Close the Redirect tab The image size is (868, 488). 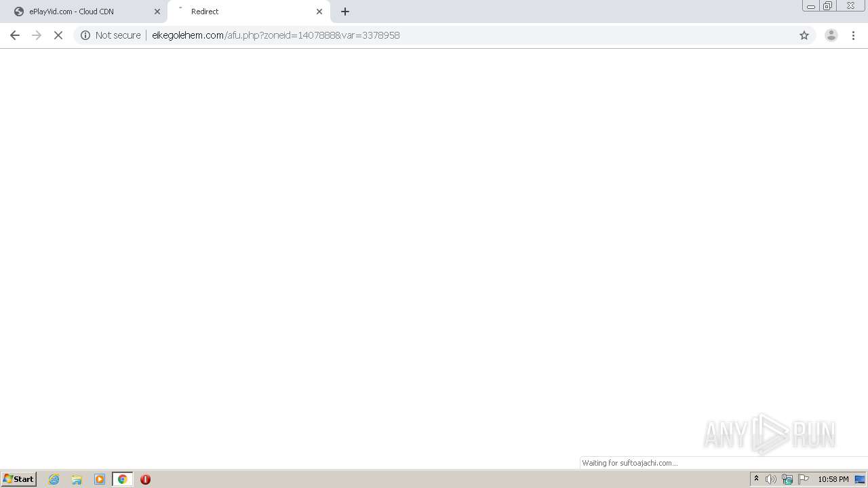point(319,12)
